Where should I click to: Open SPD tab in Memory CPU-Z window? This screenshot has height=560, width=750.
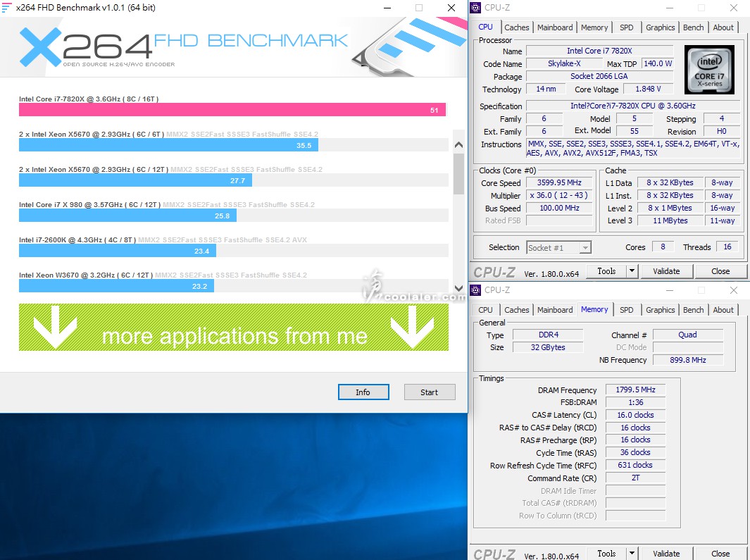click(627, 310)
